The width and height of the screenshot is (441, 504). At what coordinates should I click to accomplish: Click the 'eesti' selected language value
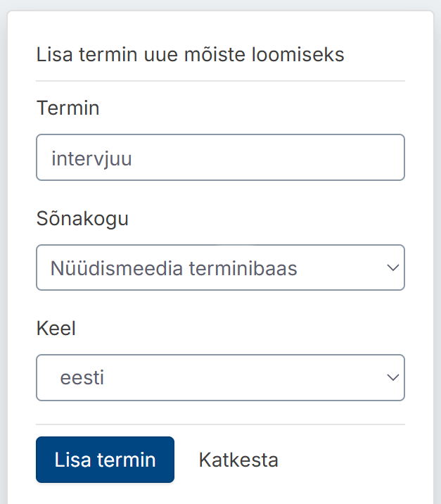(82, 378)
